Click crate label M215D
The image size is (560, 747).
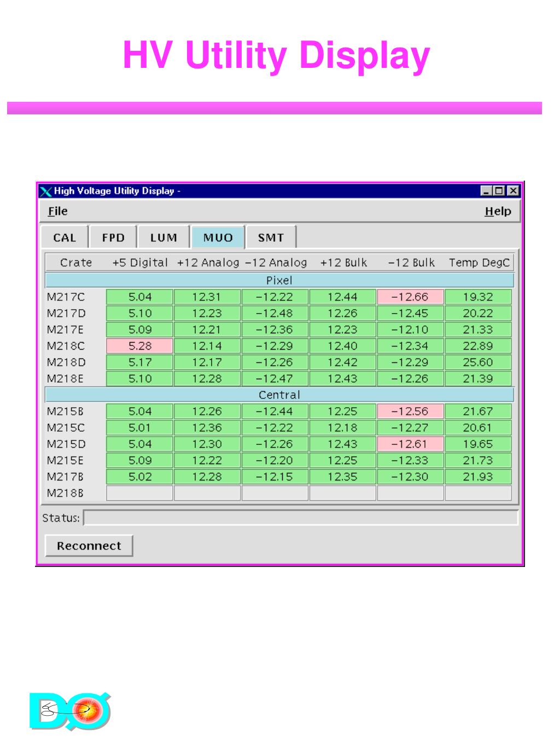[x=66, y=444]
